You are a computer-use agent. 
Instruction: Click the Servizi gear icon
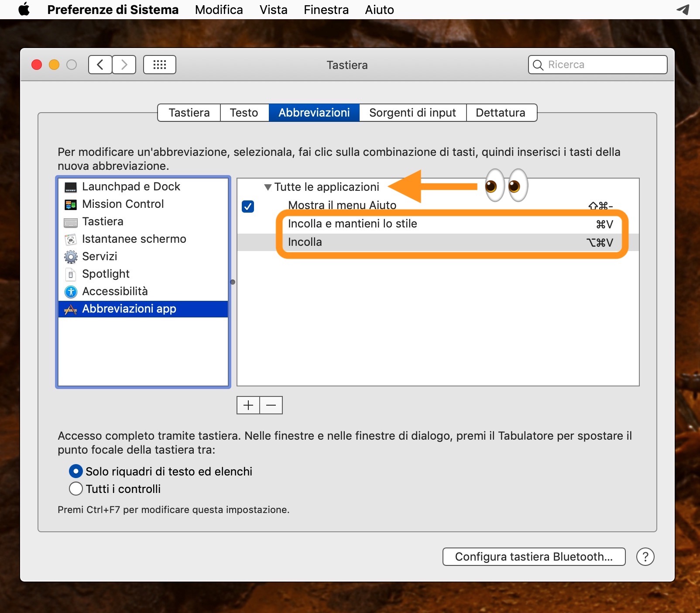point(71,257)
